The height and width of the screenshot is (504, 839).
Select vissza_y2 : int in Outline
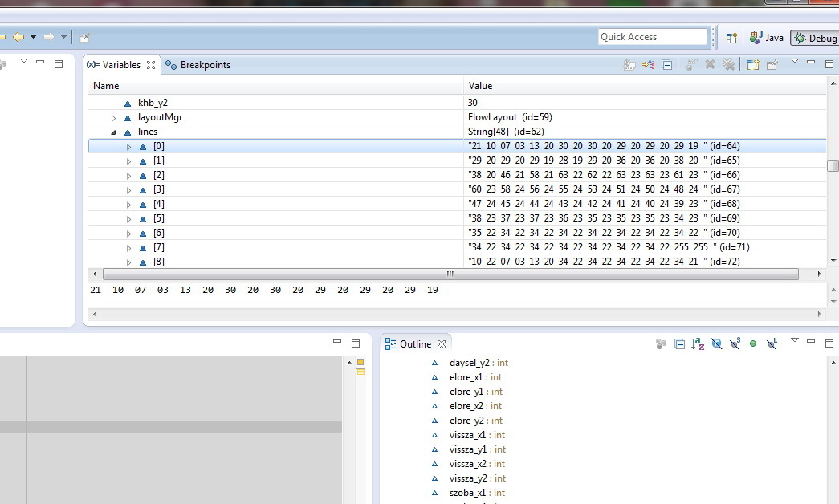[477, 478]
